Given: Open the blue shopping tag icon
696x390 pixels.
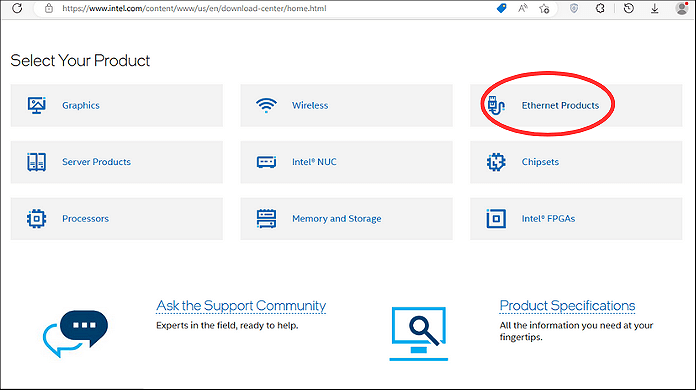Looking at the screenshot, I should (501, 8).
